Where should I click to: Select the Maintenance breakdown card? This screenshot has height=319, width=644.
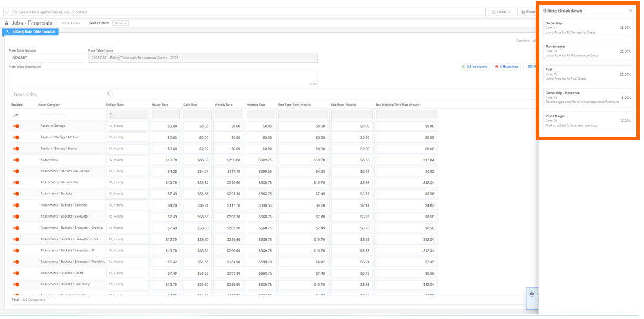[x=588, y=51]
